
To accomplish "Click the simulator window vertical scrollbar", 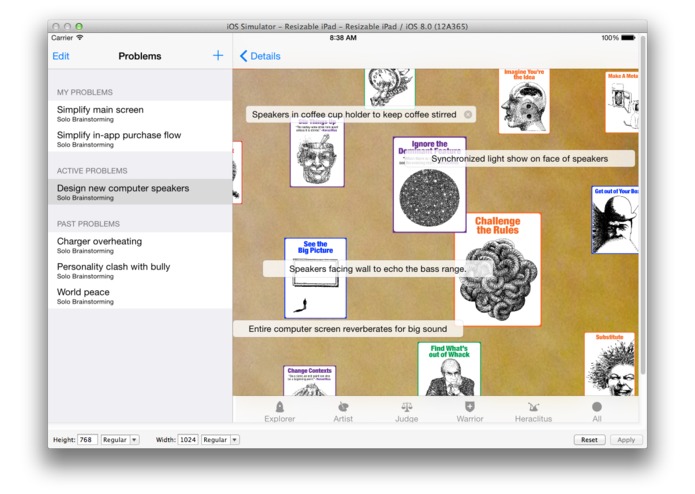I will pyautogui.click(x=643, y=204).
